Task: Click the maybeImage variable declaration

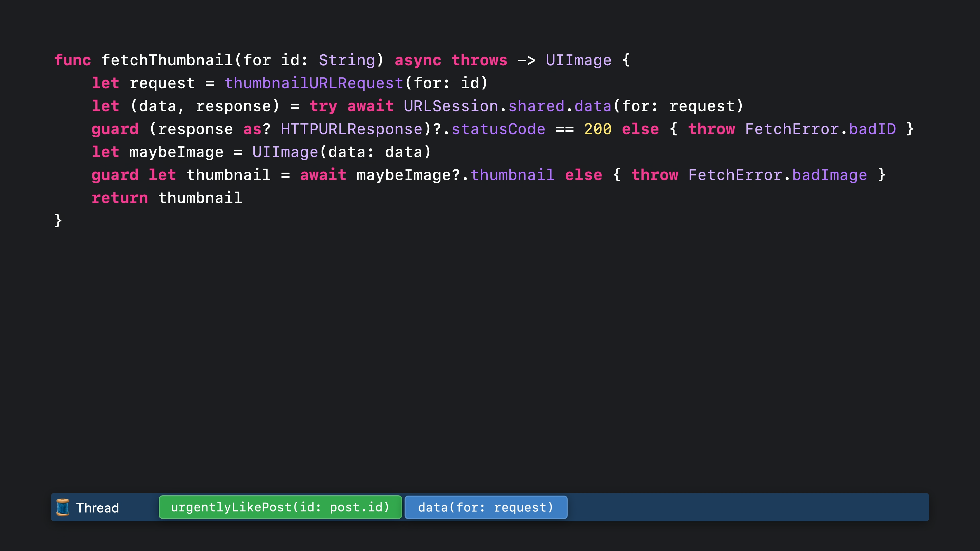Action: 176,152
